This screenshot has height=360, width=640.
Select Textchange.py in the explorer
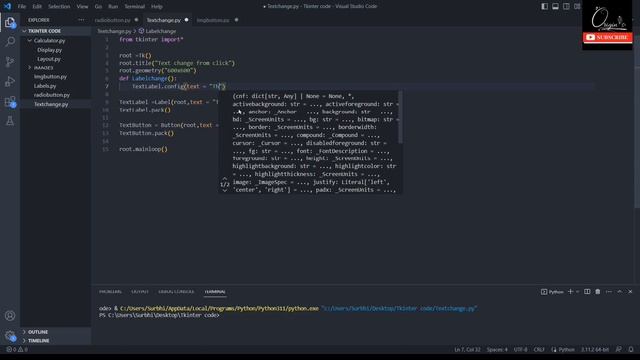[x=51, y=104]
